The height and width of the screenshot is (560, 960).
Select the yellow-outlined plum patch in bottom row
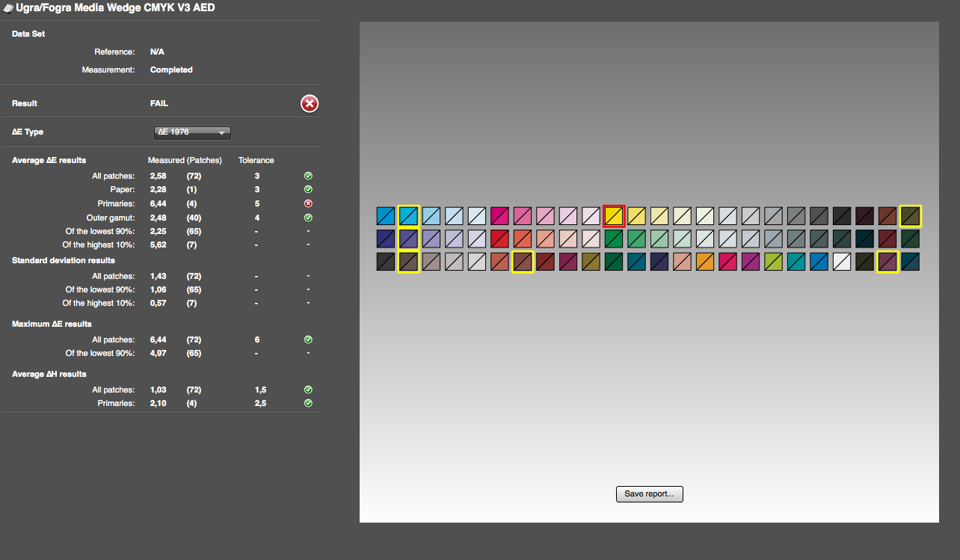(887, 262)
